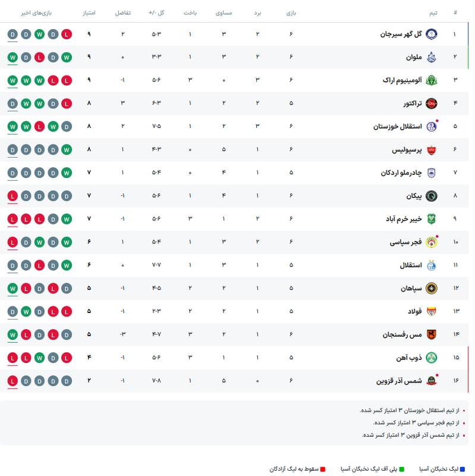Image resolution: width=475 pixels, height=476 pixels.
Task: Open the Tractor team logo
Action: [432, 104]
